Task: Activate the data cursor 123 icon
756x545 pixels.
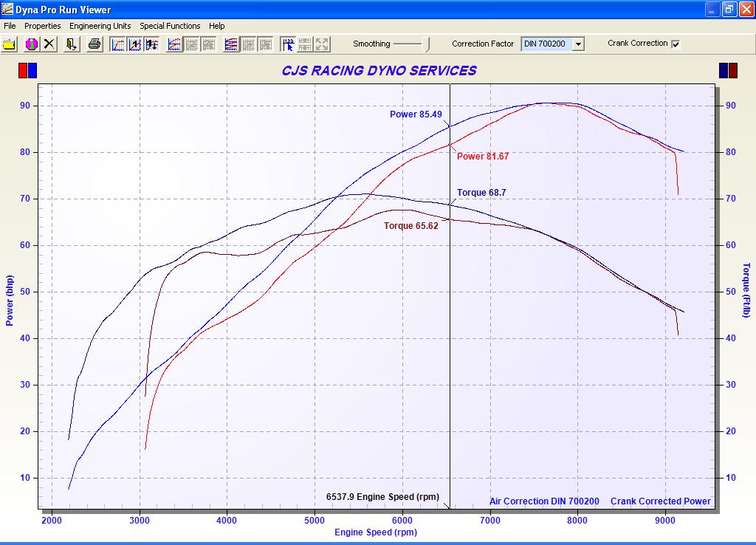Action: 288,44
